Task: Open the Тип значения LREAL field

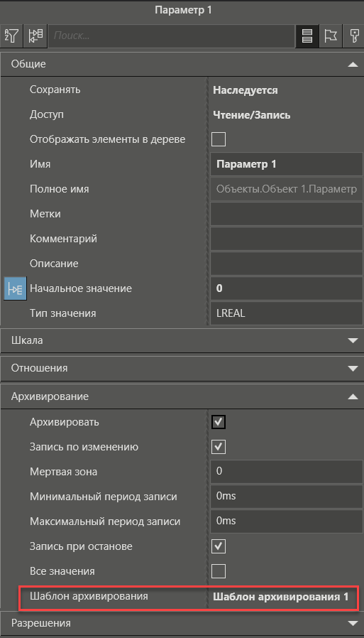Action: pyautogui.click(x=287, y=314)
